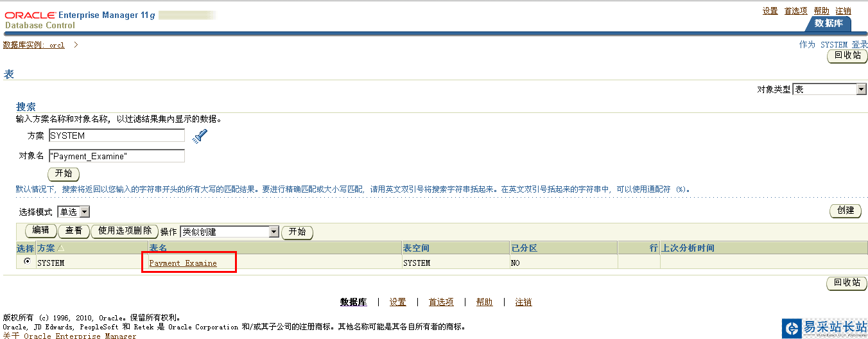Select the SYSTEM row radio button
The image size is (868, 339).
point(26,261)
